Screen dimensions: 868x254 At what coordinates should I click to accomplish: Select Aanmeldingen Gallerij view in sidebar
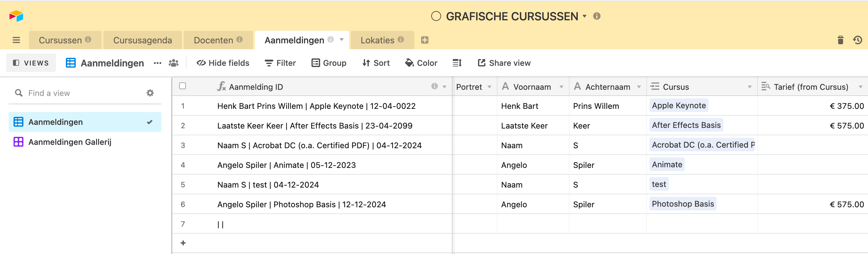pyautogui.click(x=85, y=142)
